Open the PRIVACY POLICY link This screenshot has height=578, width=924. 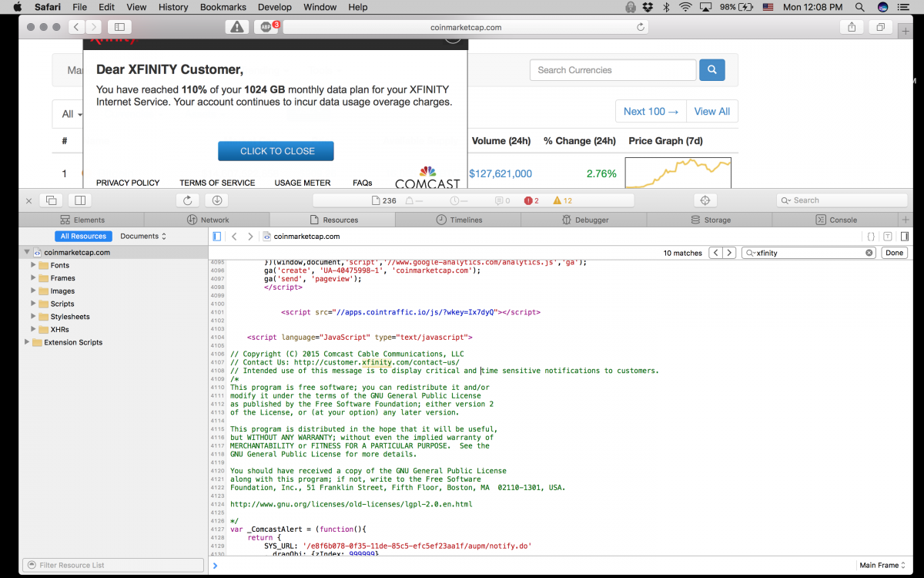[128, 183]
